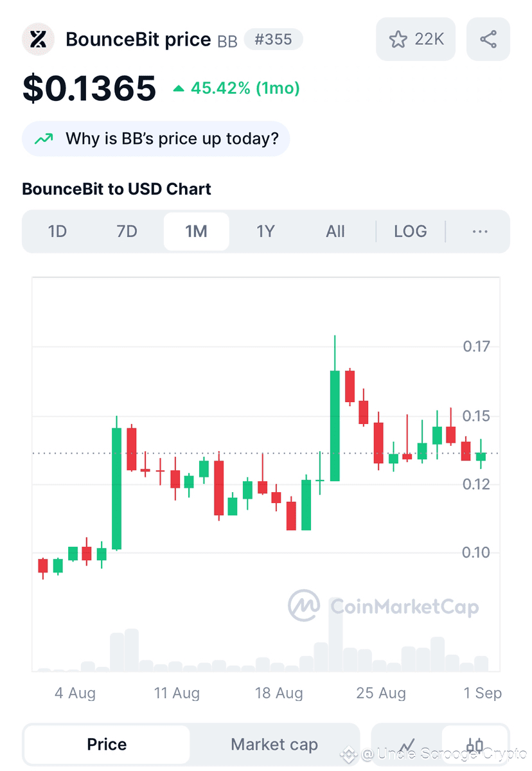Image resolution: width=532 pixels, height=771 pixels.
Task: Click the tallest green candle near 25 Aug
Action: click(335, 425)
